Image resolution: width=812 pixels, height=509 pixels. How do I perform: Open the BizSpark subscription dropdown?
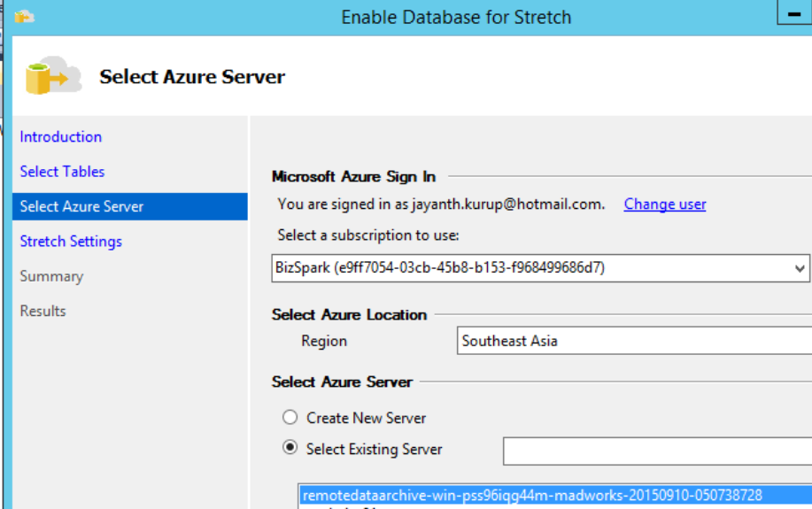point(541,267)
